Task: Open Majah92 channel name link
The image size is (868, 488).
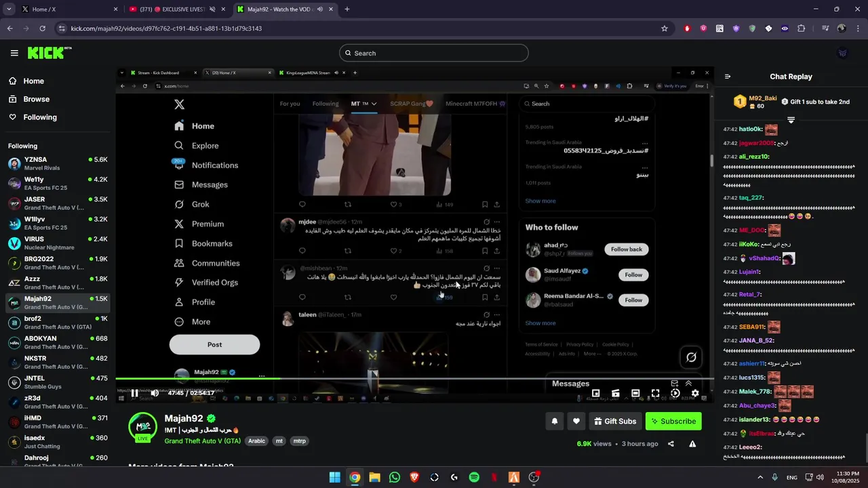Action: (x=184, y=418)
